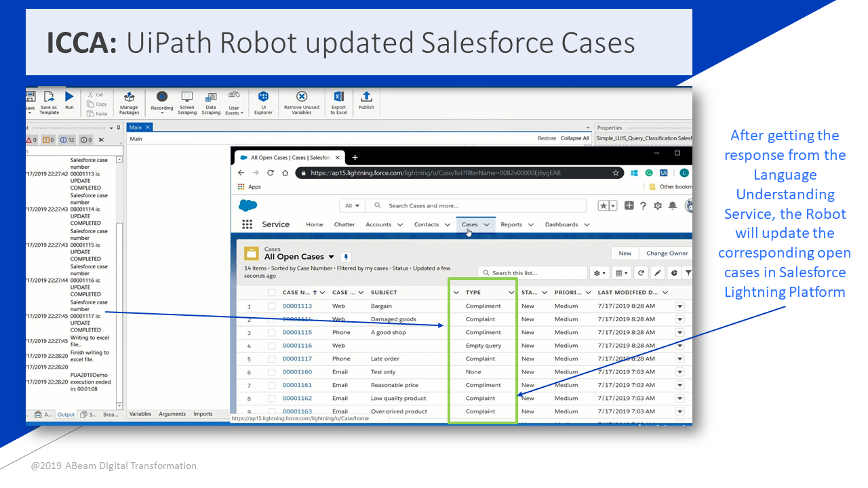Go back in Chrome browser

coord(241,173)
